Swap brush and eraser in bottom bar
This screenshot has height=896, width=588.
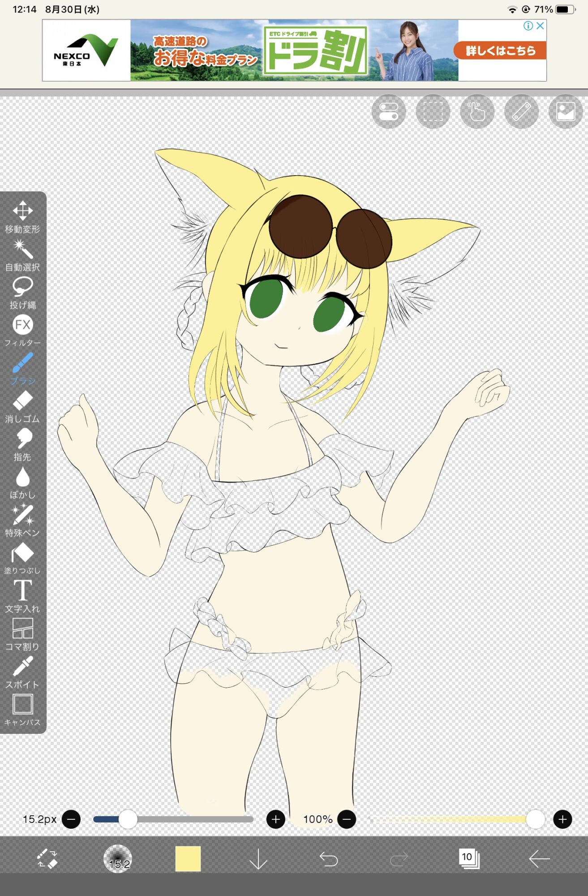coord(47,858)
